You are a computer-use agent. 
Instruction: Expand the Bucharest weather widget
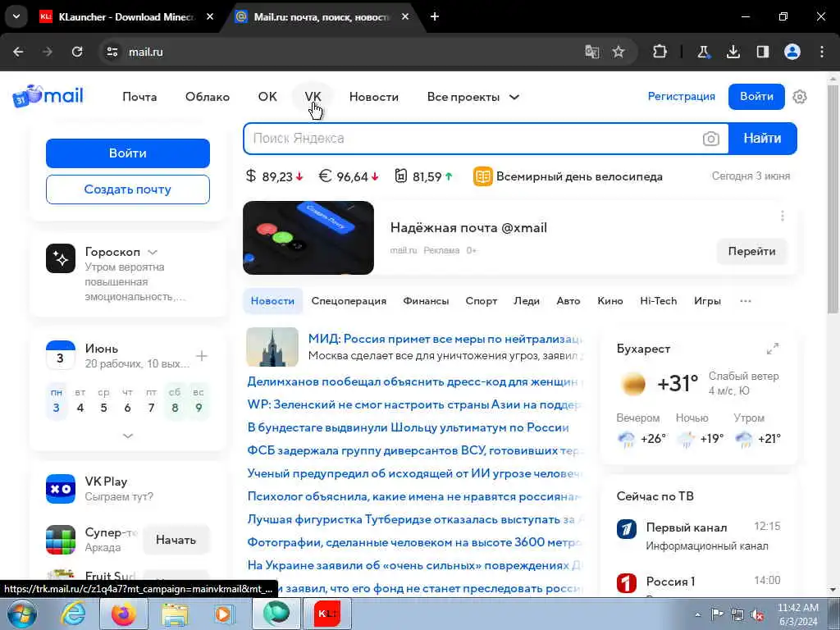(x=773, y=349)
